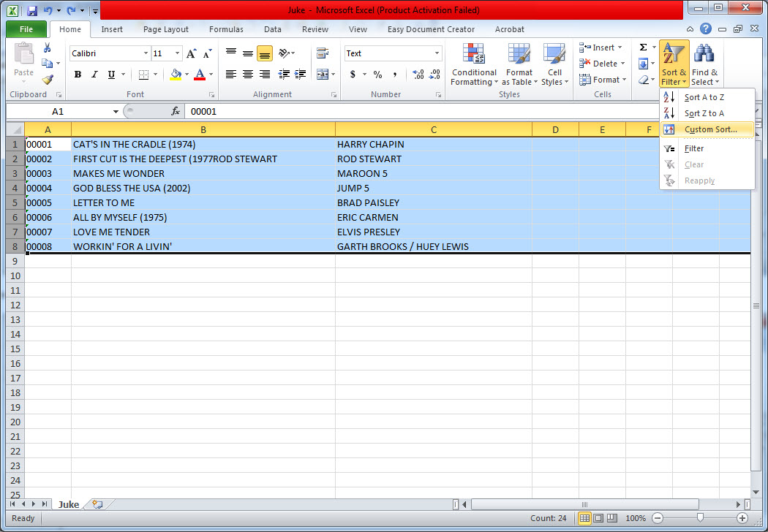The width and height of the screenshot is (768, 532).
Task: Switch to the Formulas ribbon tab
Action: click(x=226, y=29)
